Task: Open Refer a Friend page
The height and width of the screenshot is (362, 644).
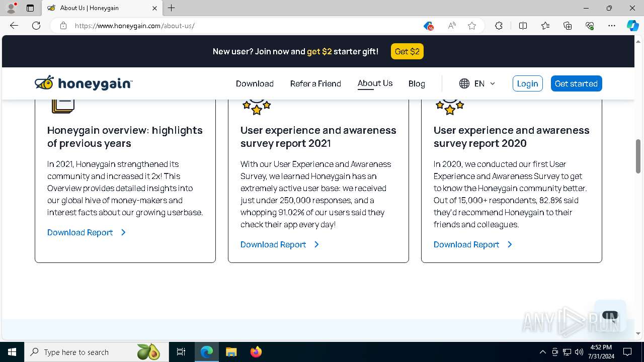Action: 315,83
